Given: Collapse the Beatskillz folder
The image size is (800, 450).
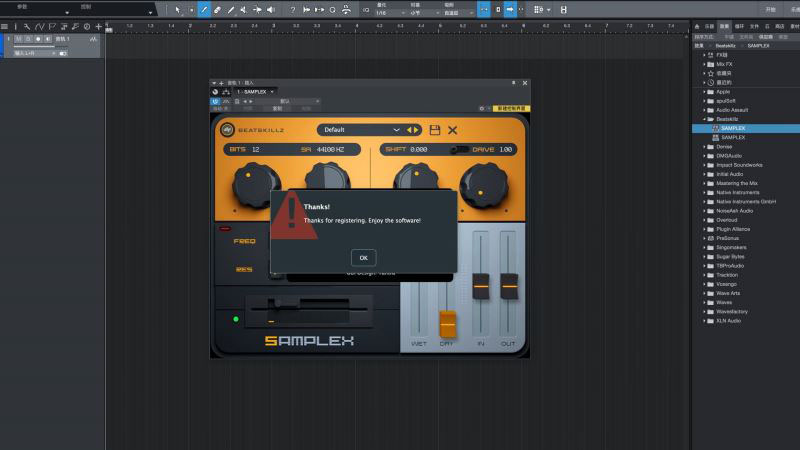Looking at the screenshot, I should point(705,119).
